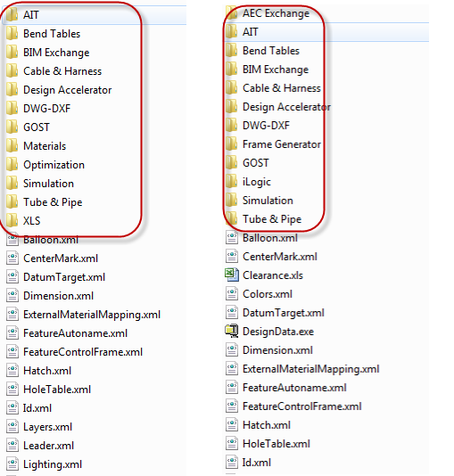Select 'Tube & Pipe' name in right list
Image resolution: width=454 pixels, height=476 pixels.
click(x=272, y=219)
